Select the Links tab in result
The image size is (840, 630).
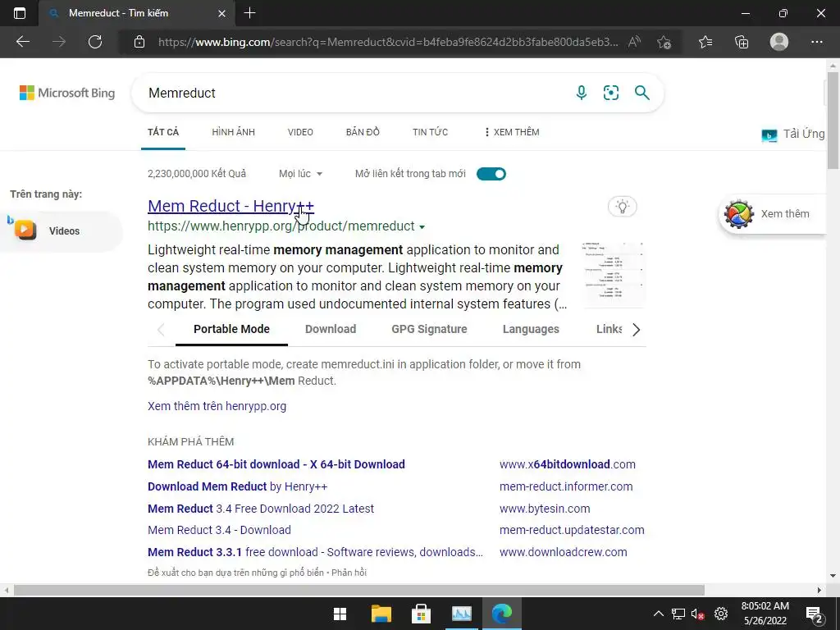pos(609,329)
